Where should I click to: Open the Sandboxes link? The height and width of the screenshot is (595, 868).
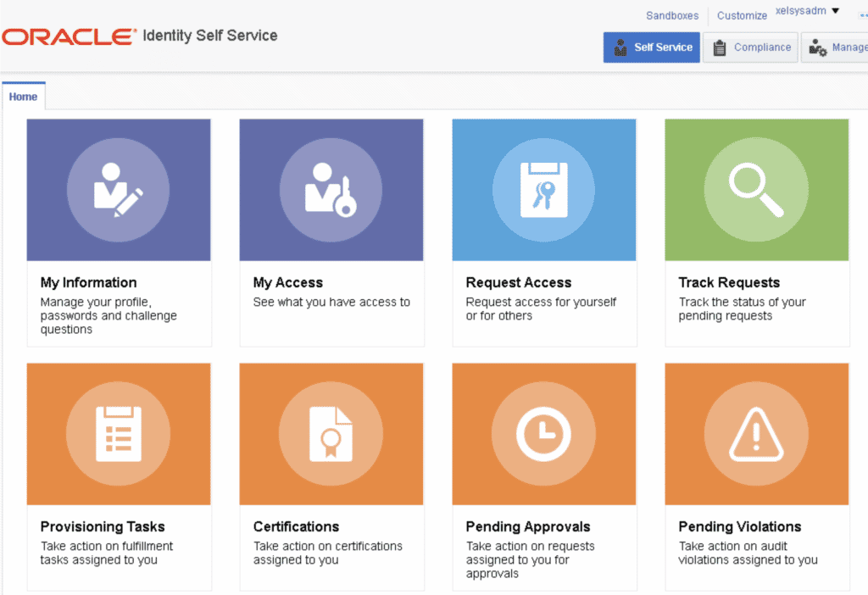[x=671, y=15]
